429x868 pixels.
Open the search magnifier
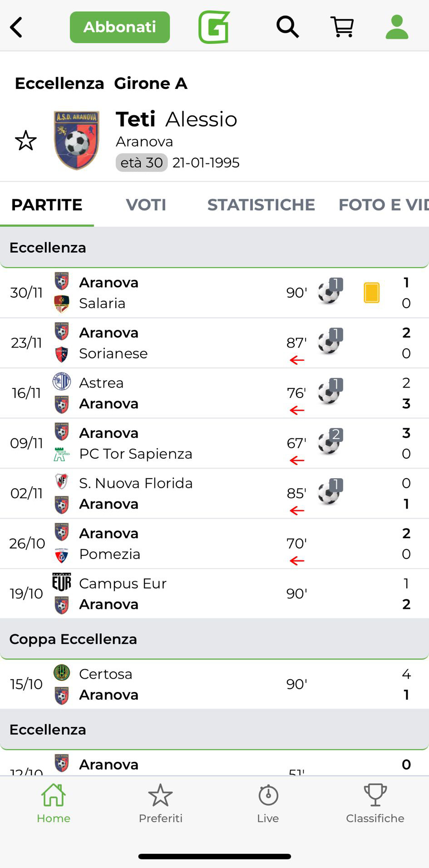287,27
